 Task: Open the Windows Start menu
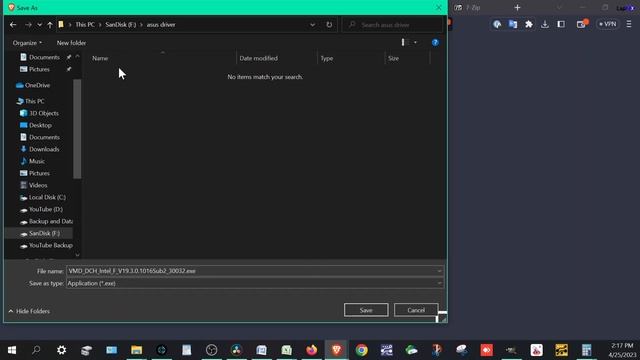[12, 350]
